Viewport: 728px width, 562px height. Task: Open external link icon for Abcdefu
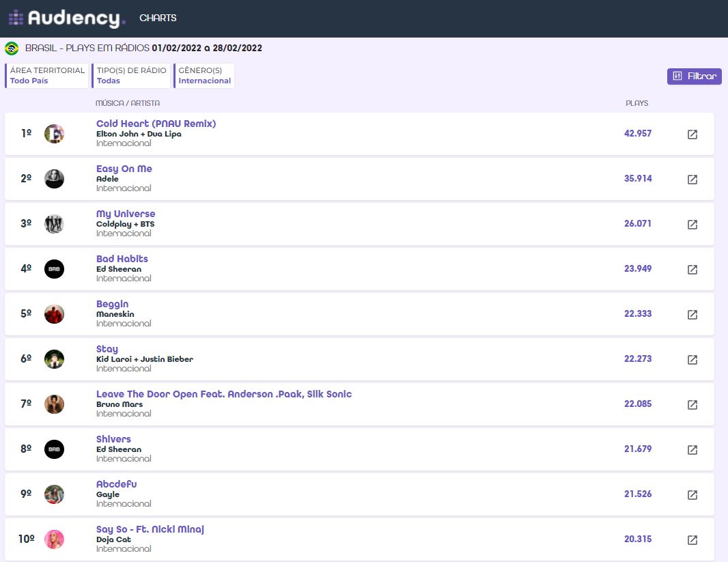pos(692,495)
